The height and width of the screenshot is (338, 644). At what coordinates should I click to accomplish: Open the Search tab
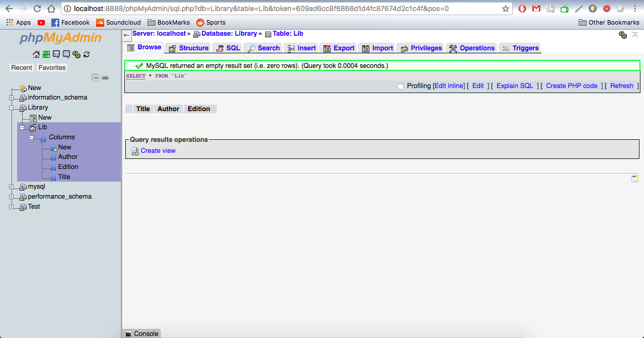click(x=264, y=48)
